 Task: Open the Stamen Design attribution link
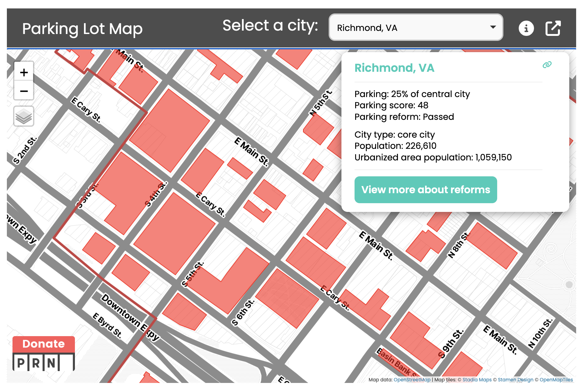515,380
